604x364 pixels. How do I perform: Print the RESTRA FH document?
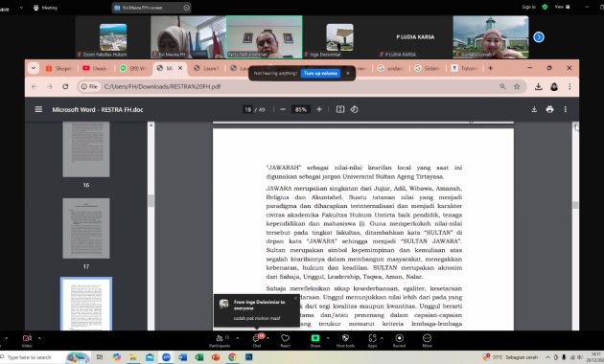pyautogui.click(x=549, y=109)
